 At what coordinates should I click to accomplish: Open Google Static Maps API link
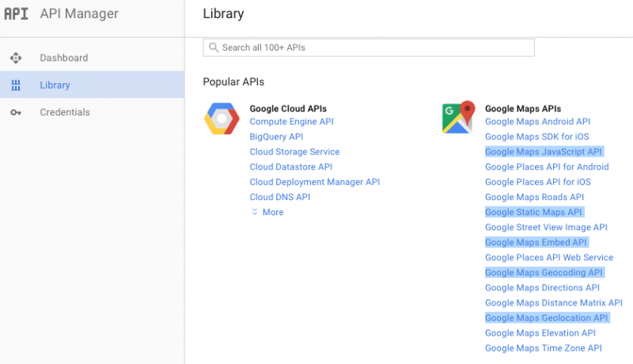[x=533, y=212]
